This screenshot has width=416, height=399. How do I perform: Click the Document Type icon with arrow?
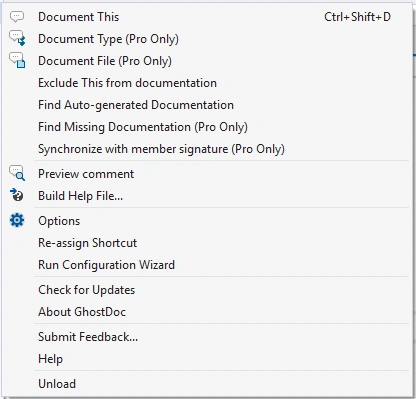[17, 38]
